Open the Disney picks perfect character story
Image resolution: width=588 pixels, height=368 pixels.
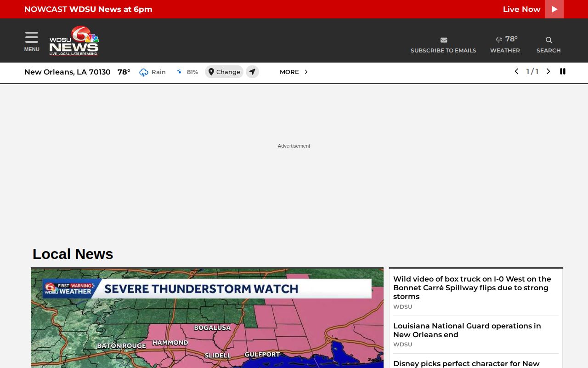click(467, 363)
